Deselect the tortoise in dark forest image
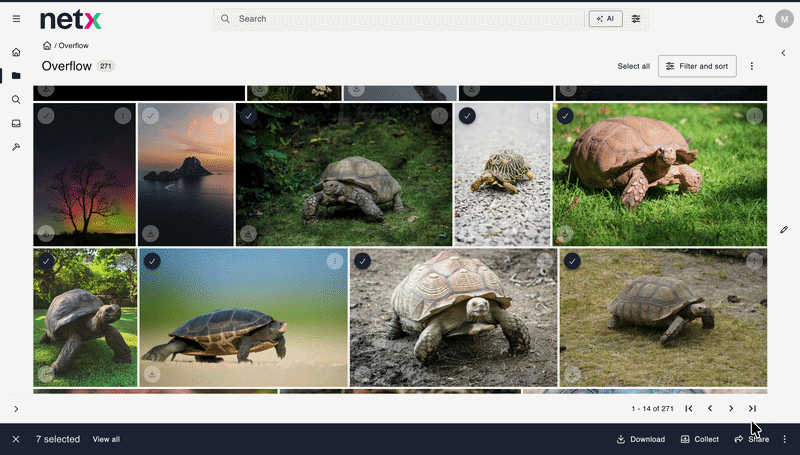 pos(248,116)
